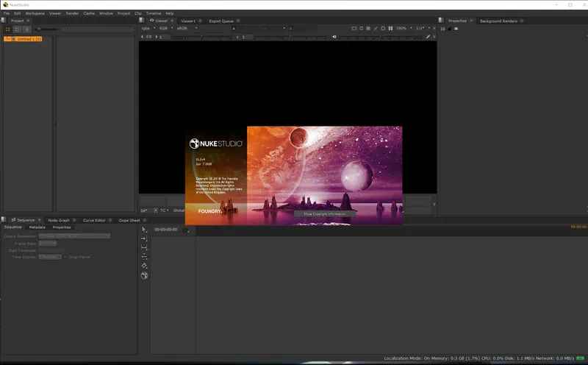The height and width of the screenshot is (365, 588).
Task: Open the RGB channel dropdown
Action: [166, 28]
